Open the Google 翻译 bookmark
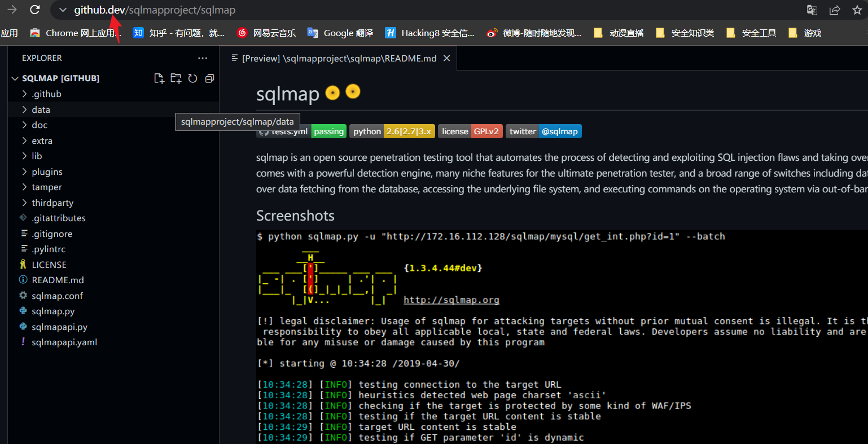Screen dimensions: 868x444 pyautogui.click(x=340, y=33)
